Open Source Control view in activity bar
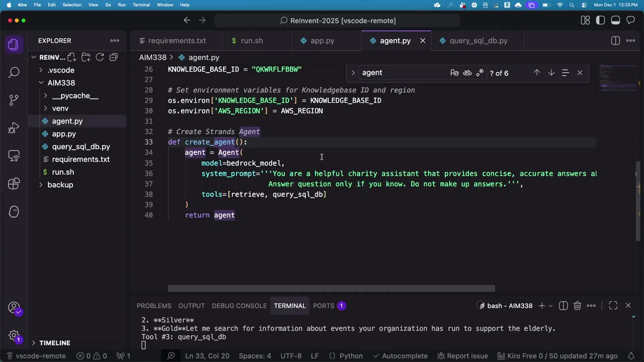The width and height of the screenshot is (644, 362). click(x=14, y=100)
